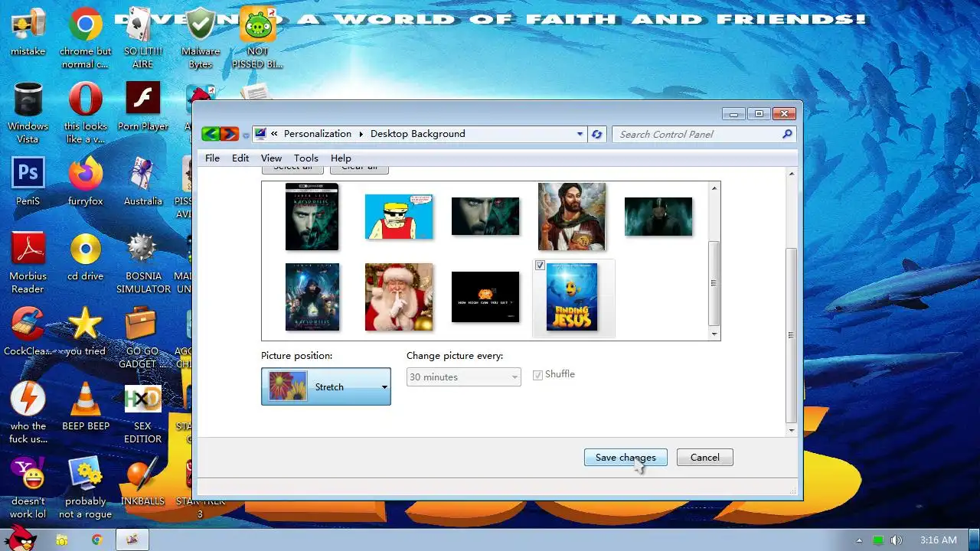
Task: Show hidden tray icons arrow
Action: [859, 540]
